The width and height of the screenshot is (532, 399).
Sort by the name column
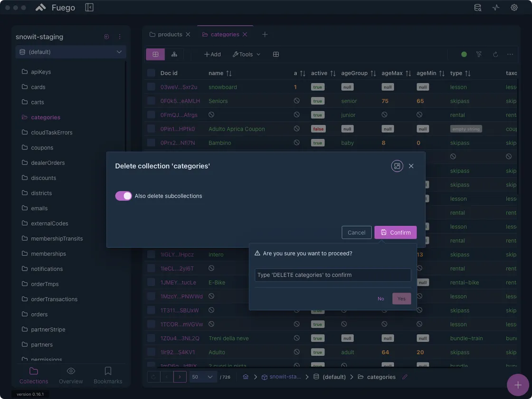click(x=229, y=73)
